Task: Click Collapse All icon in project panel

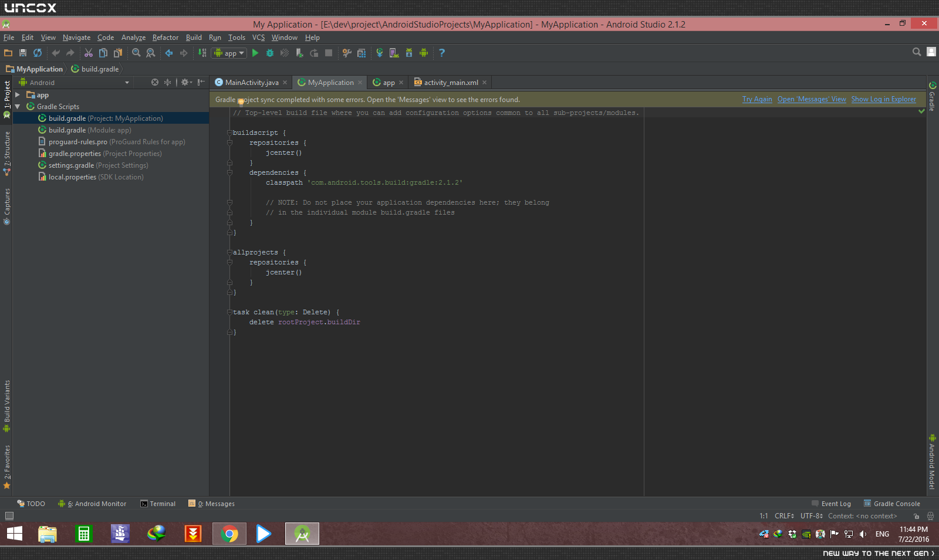Action: pyautogui.click(x=167, y=83)
